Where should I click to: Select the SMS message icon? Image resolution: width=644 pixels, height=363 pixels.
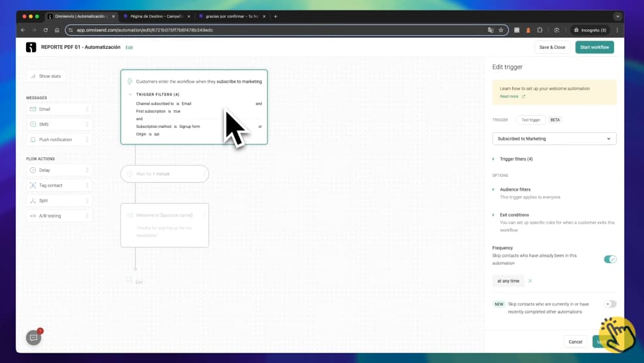click(x=33, y=124)
